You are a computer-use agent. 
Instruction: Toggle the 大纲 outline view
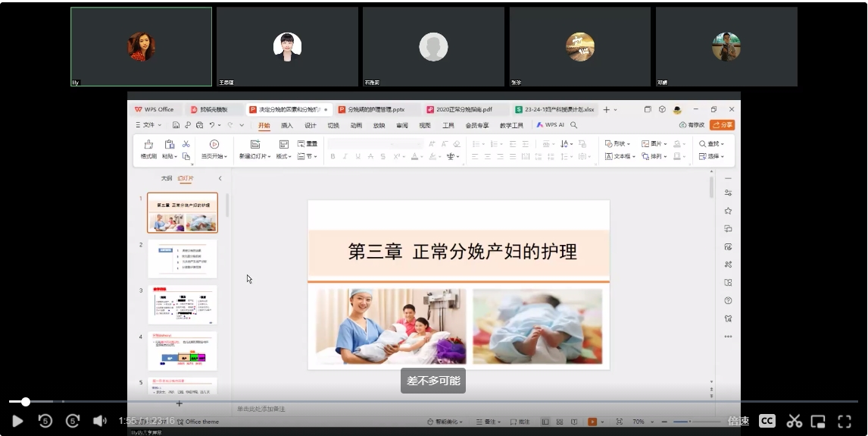tap(167, 178)
